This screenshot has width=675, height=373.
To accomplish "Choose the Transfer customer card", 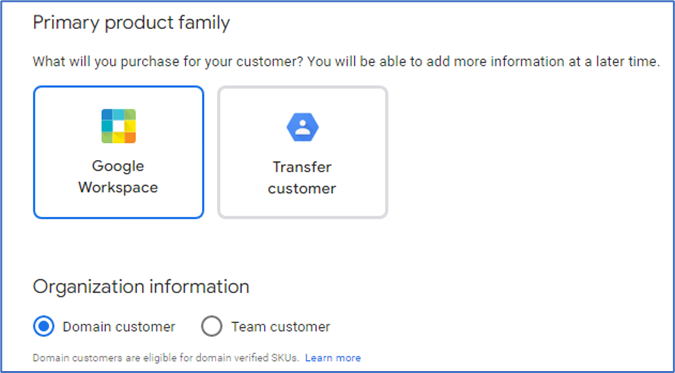I will click(303, 152).
